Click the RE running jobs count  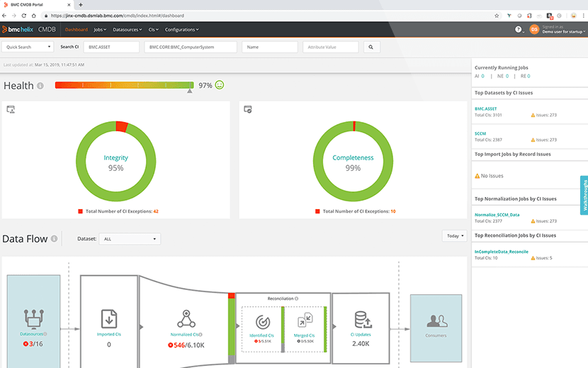coord(528,77)
